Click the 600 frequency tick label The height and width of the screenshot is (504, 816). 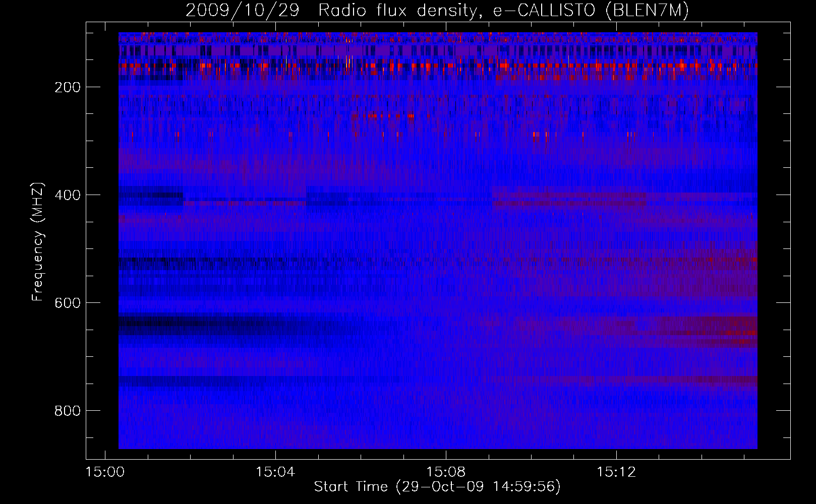(x=68, y=303)
